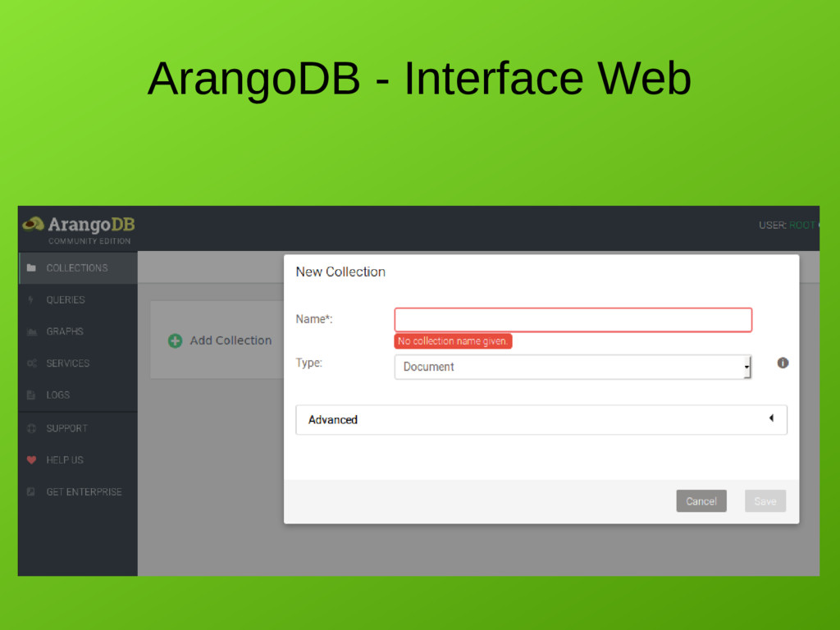Click the green plus Add Collection icon
Image resolution: width=840 pixels, height=630 pixels.
point(176,340)
